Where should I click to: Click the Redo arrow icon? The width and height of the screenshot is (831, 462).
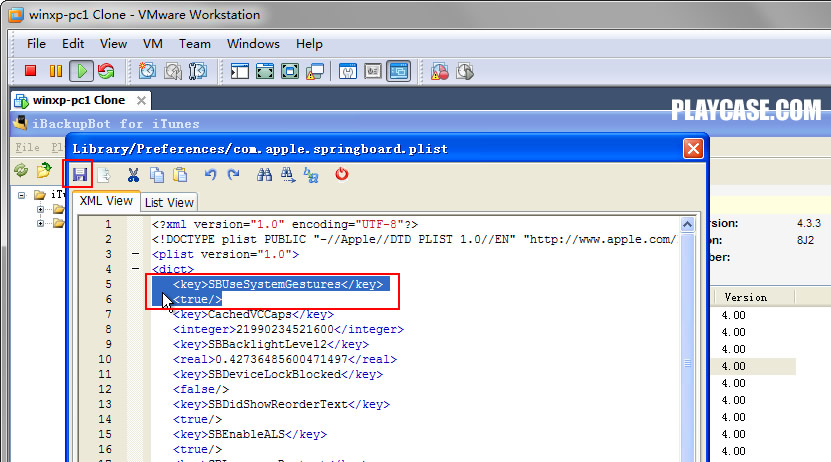pos(234,174)
